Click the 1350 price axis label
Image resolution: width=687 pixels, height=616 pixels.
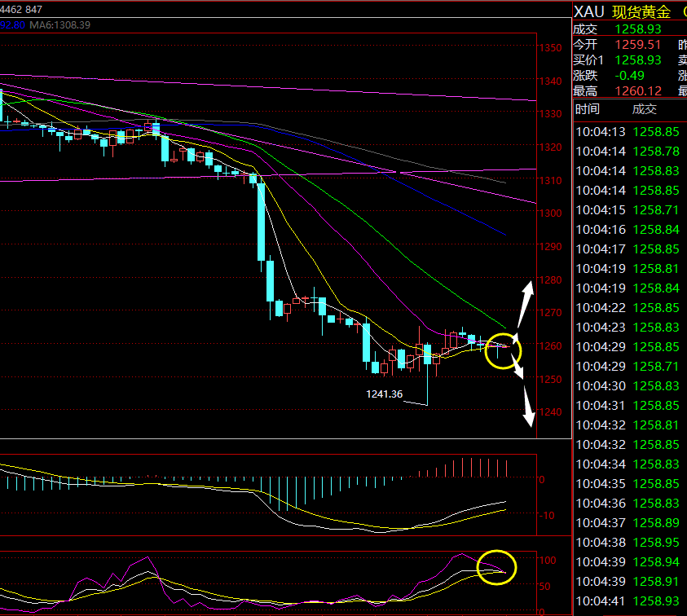[x=550, y=48]
